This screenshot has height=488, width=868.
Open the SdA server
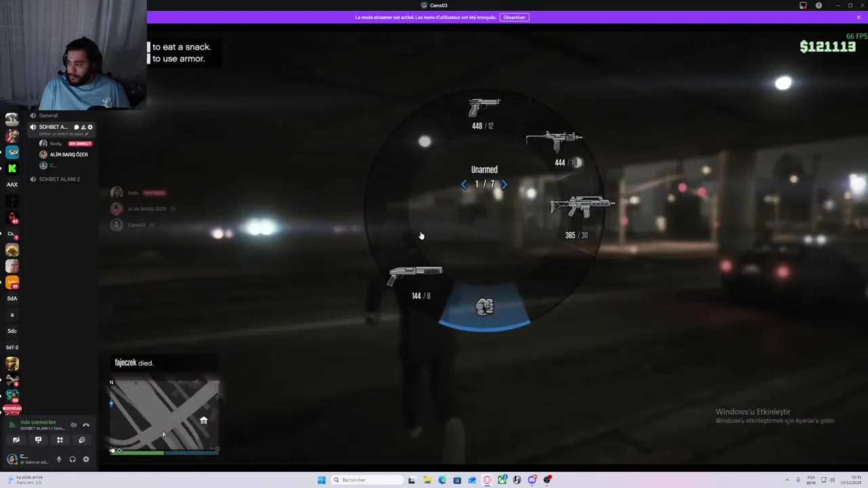tap(12, 298)
